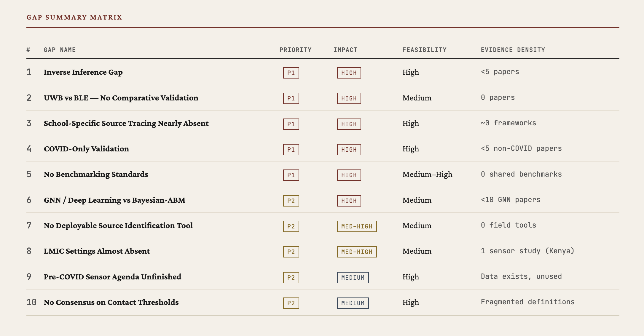The width and height of the screenshot is (644, 336).
Task: Click the UWB vs BLE gap title
Action: pos(121,98)
